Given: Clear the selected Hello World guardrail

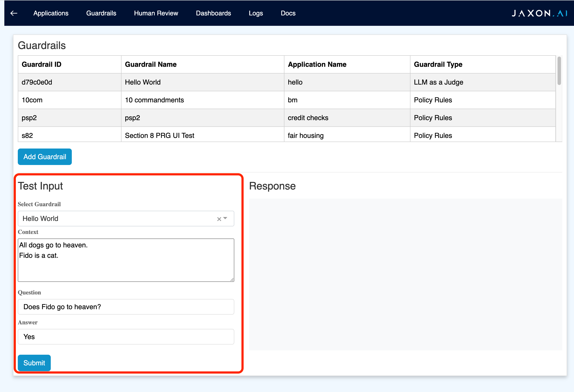Looking at the screenshot, I should pyautogui.click(x=219, y=219).
